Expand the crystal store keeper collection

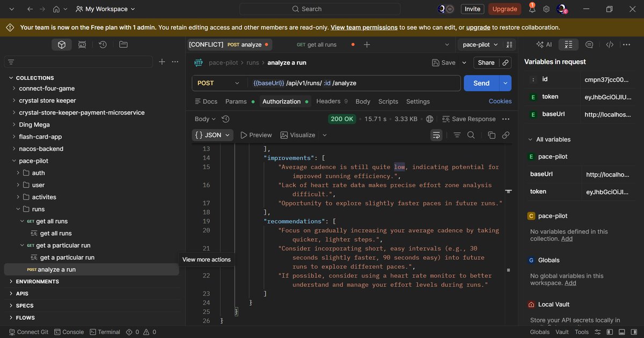[x=14, y=100]
